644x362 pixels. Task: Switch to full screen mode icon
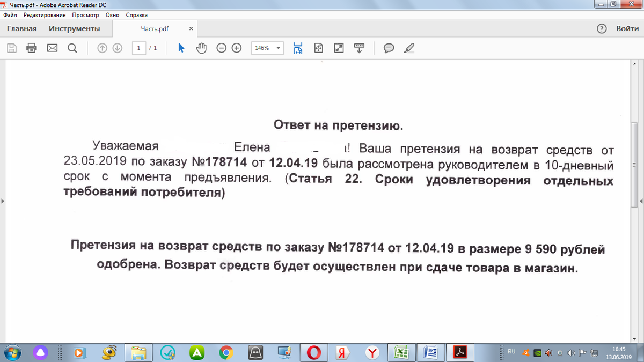(339, 48)
